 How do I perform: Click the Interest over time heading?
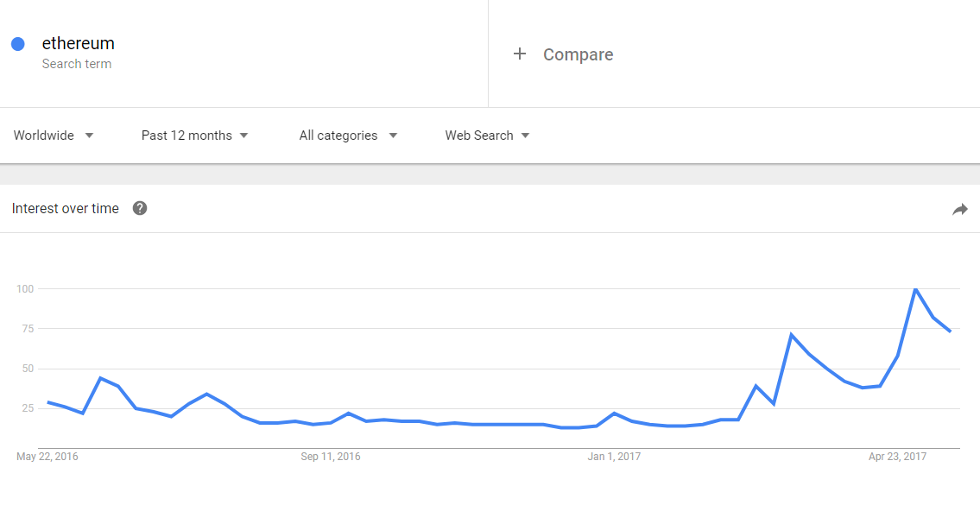pos(65,209)
